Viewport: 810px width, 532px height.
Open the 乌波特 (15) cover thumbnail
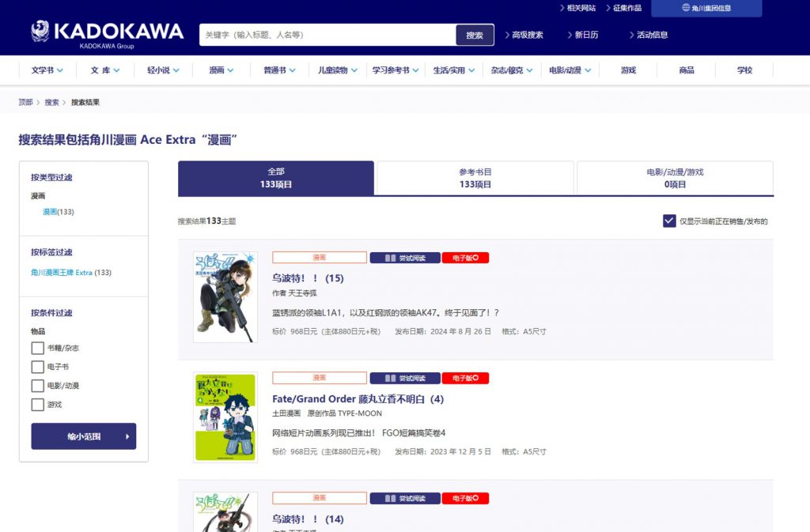click(225, 297)
